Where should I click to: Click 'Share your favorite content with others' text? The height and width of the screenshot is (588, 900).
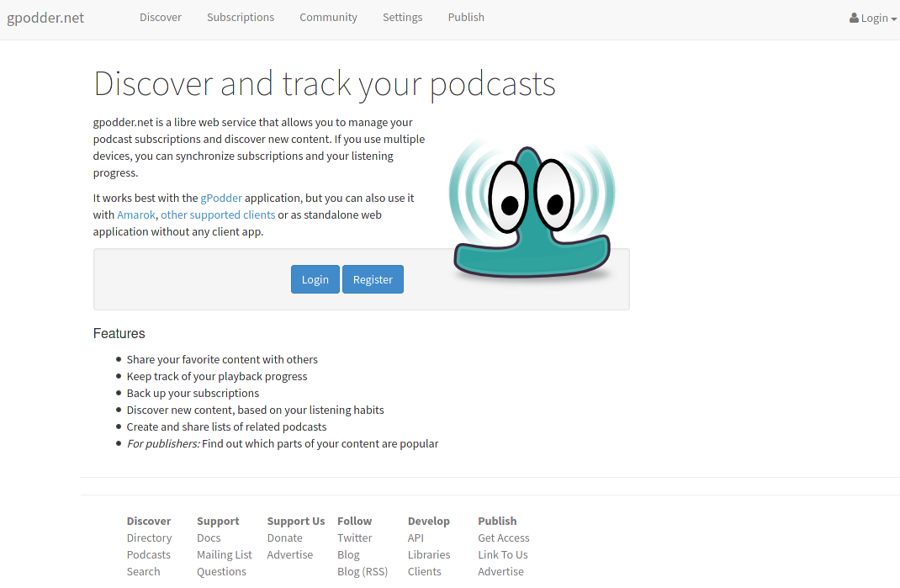point(222,359)
